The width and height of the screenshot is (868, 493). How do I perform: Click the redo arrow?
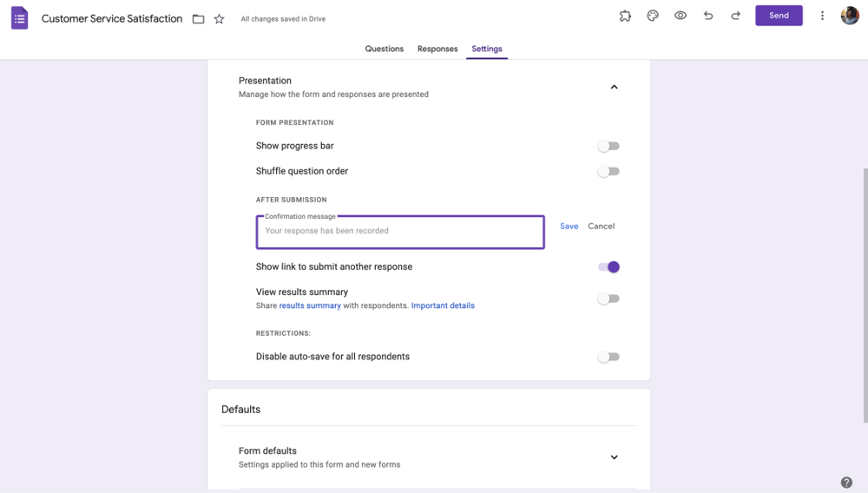pyautogui.click(x=736, y=16)
